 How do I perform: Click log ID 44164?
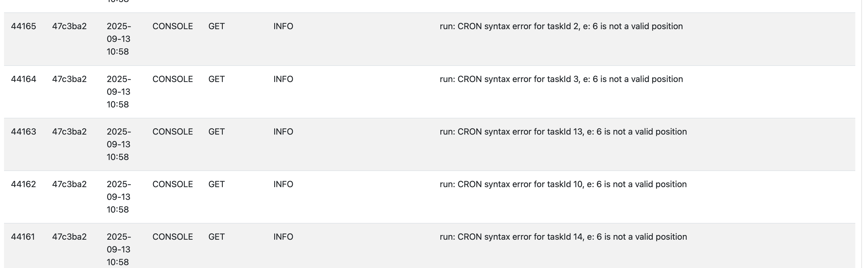click(23, 79)
